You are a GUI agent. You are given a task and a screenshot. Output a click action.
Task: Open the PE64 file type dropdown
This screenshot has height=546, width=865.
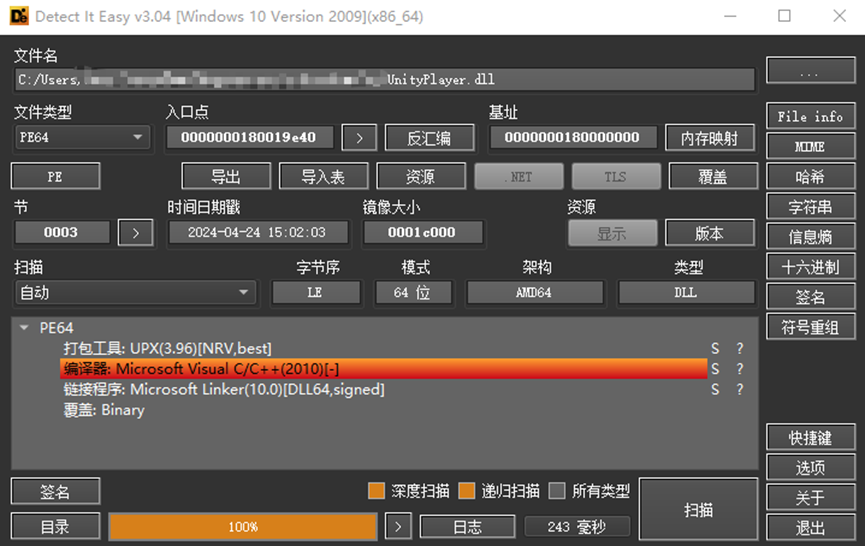82,137
